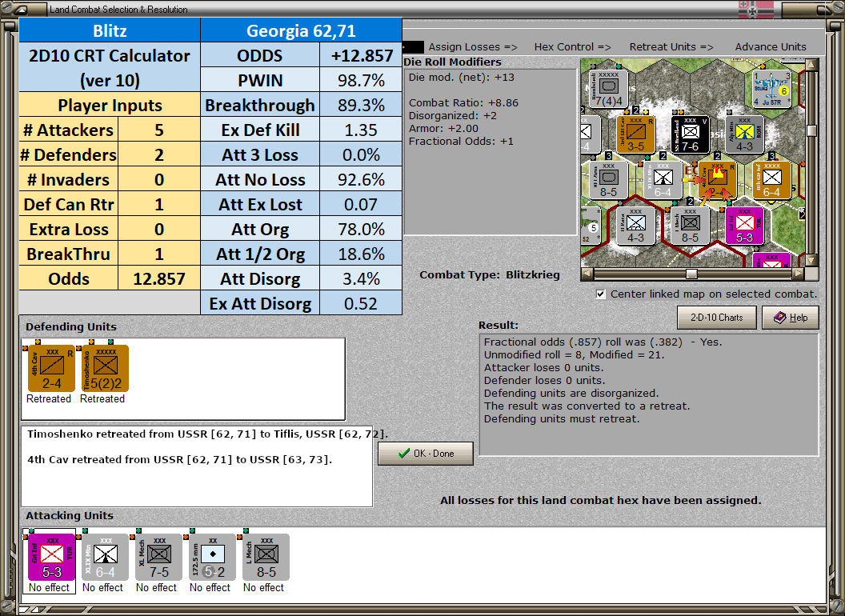This screenshot has width=845, height=616.
Task: Click the book icon on Help button
Action: pyautogui.click(x=780, y=318)
